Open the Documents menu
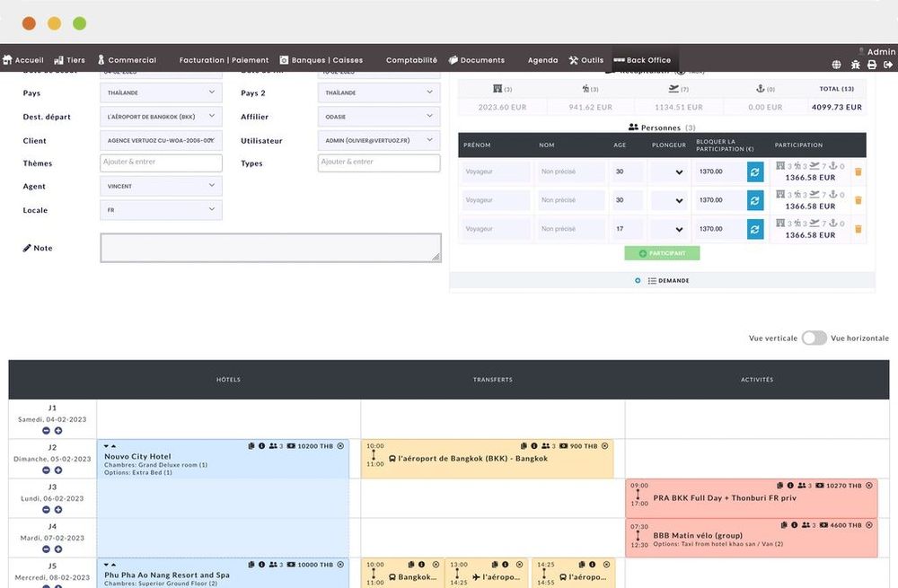 (x=477, y=60)
